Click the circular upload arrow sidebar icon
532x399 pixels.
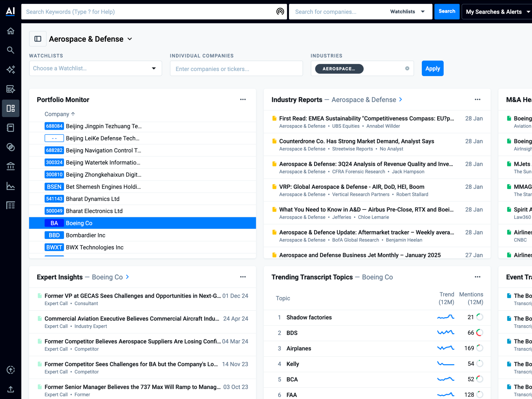click(10, 370)
